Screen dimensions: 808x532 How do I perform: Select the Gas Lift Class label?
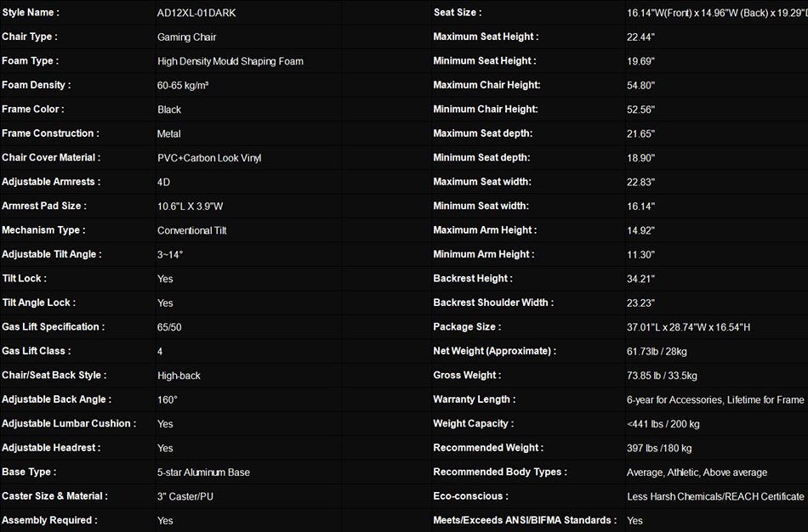[x=36, y=351]
